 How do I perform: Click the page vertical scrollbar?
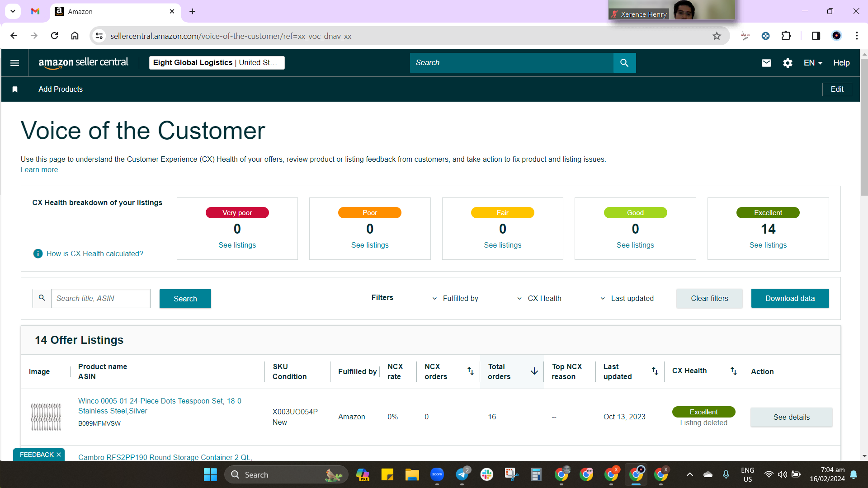(x=864, y=127)
